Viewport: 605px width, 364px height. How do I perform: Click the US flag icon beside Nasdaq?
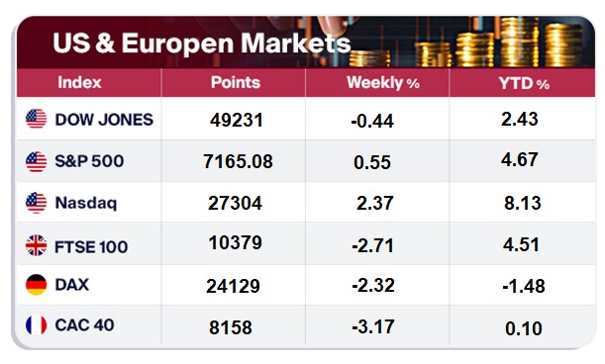click(x=36, y=203)
